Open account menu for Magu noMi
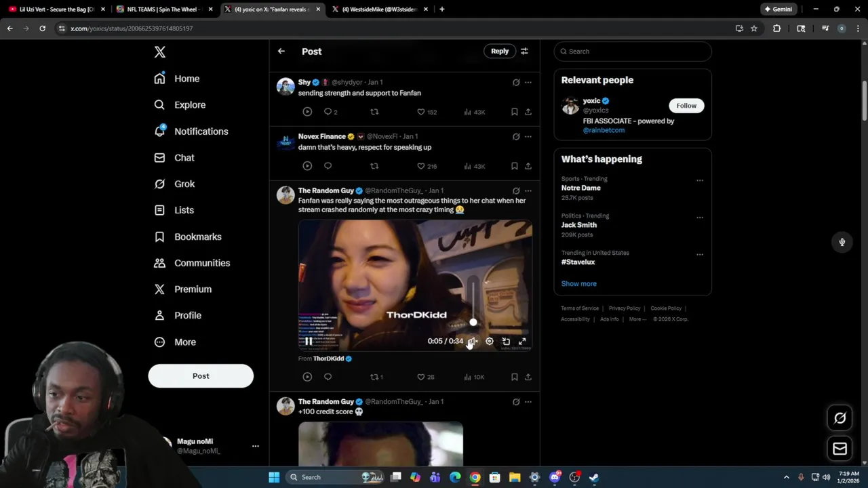This screenshot has height=488, width=868. tap(256, 446)
